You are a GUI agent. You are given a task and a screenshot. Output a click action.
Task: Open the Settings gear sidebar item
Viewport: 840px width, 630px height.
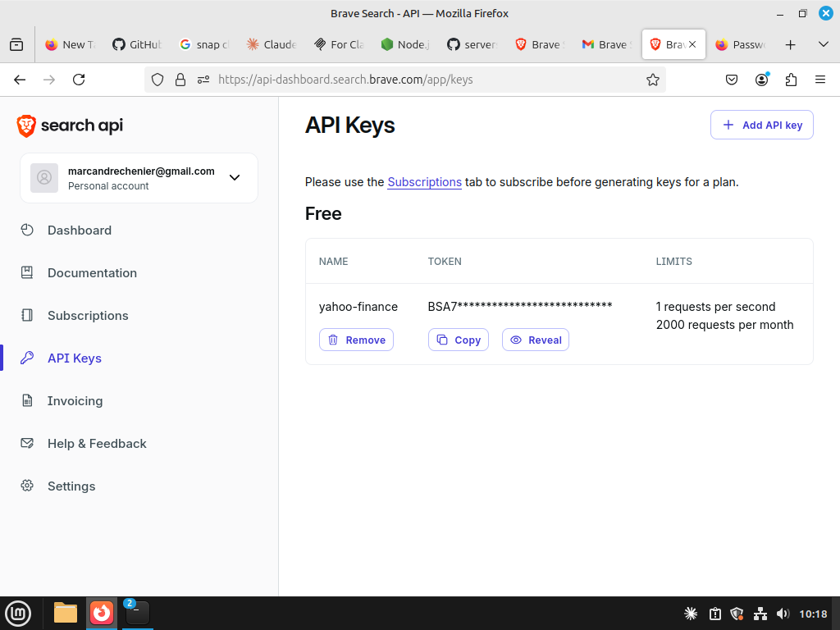71,486
